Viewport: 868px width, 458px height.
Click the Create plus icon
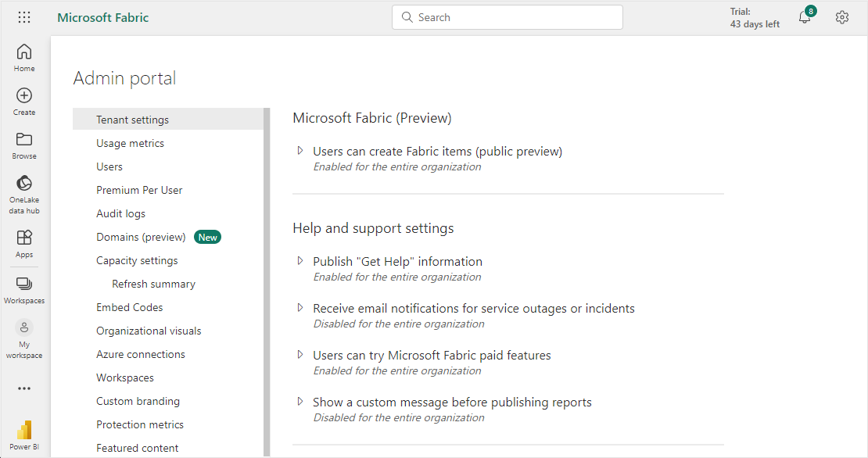click(x=24, y=101)
